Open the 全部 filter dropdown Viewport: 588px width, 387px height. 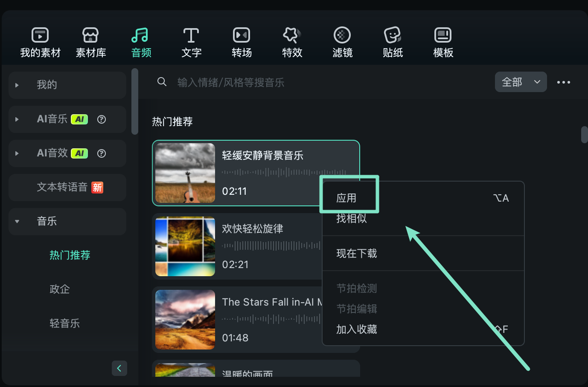click(x=521, y=82)
